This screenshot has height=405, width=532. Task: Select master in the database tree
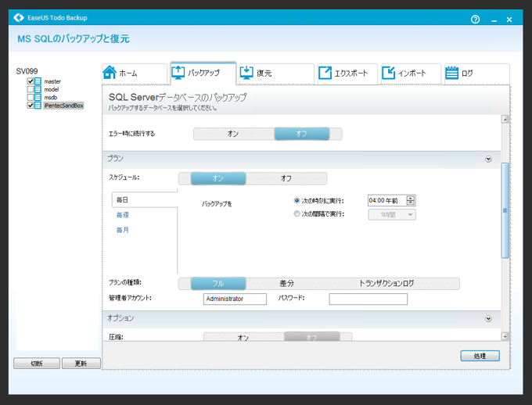52,81
